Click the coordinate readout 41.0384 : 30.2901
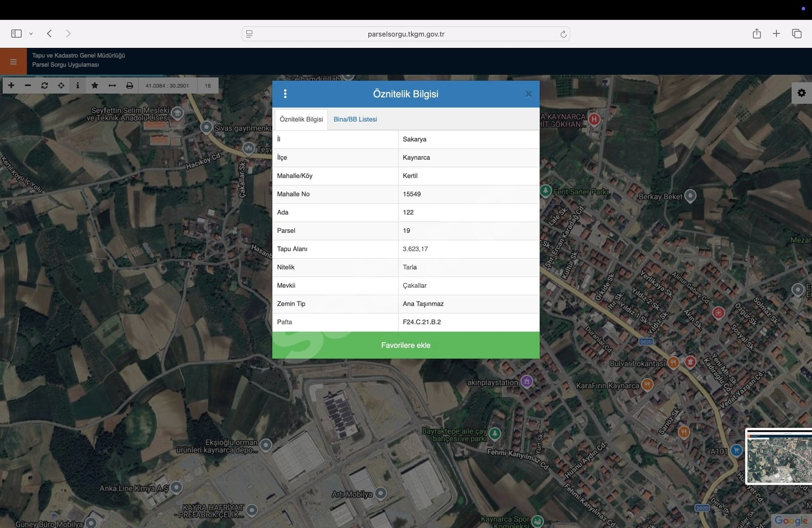Screen dimensions: 812x528 click(x=167, y=86)
